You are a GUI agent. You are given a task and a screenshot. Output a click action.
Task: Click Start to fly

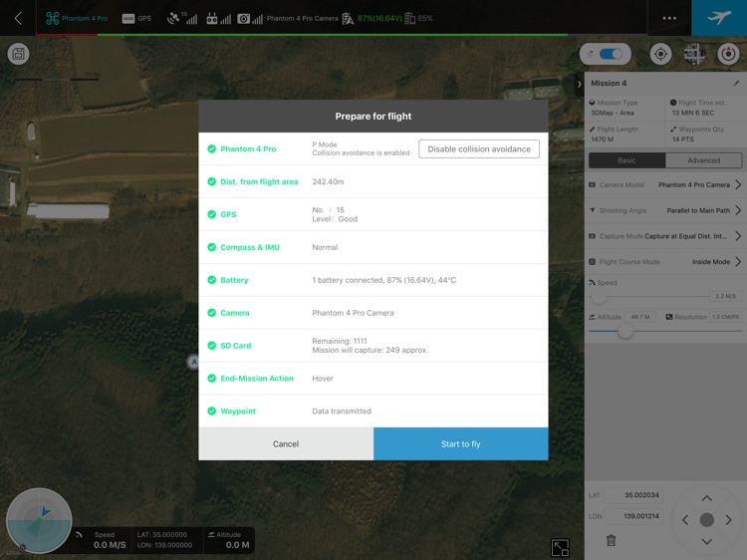[x=461, y=443]
